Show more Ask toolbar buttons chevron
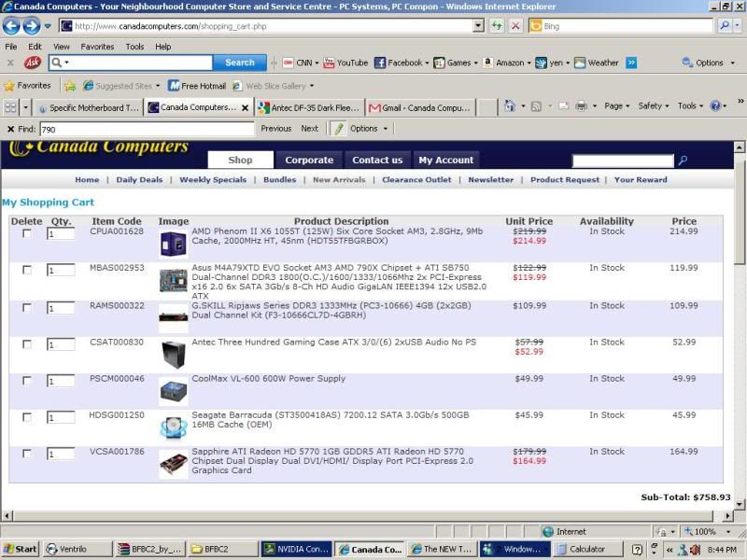The image size is (747, 560). [631, 63]
